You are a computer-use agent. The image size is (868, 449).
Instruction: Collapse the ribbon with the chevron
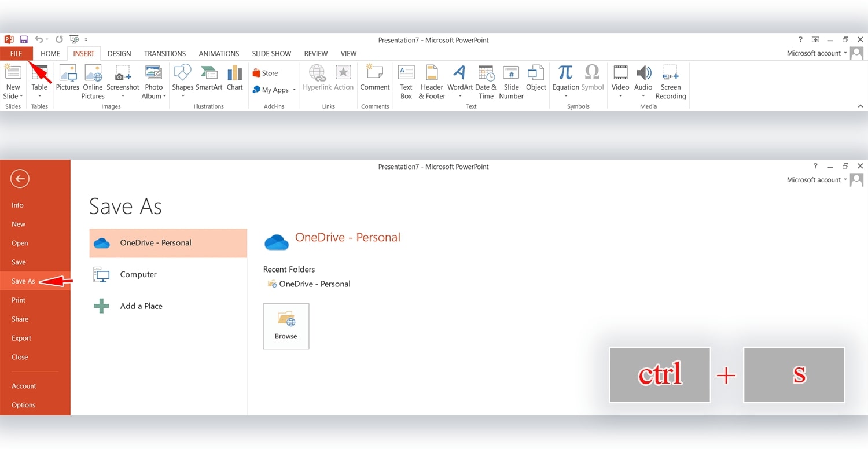pos(860,106)
